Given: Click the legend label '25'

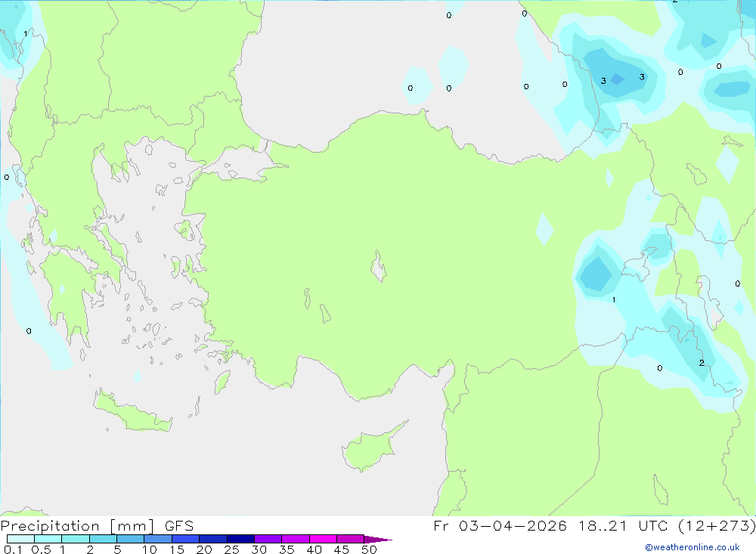Looking at the screenshot, I should click(x=231, y=549).
